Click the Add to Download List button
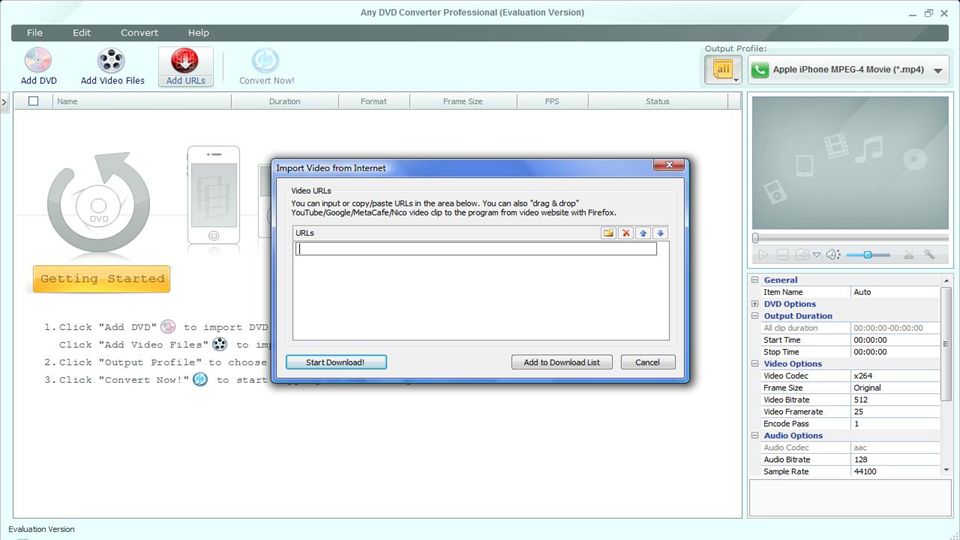Screen dimensions: 960x540 coord(561,362)
